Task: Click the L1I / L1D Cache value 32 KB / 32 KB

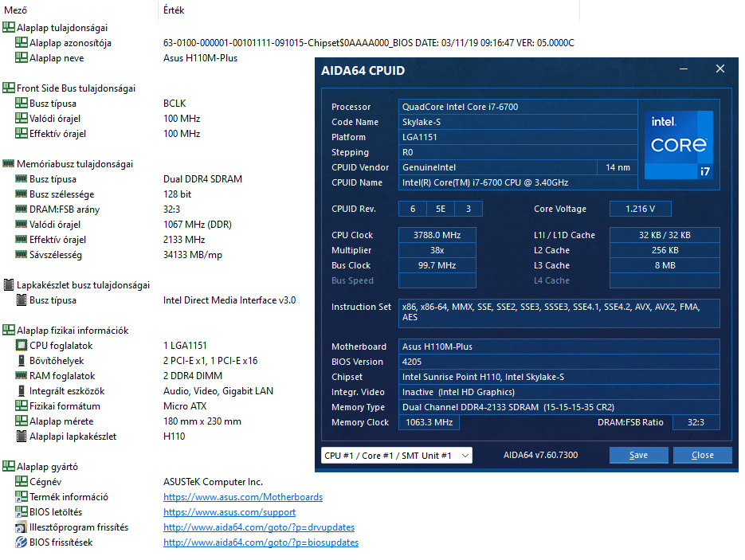Action: (665, 235)
